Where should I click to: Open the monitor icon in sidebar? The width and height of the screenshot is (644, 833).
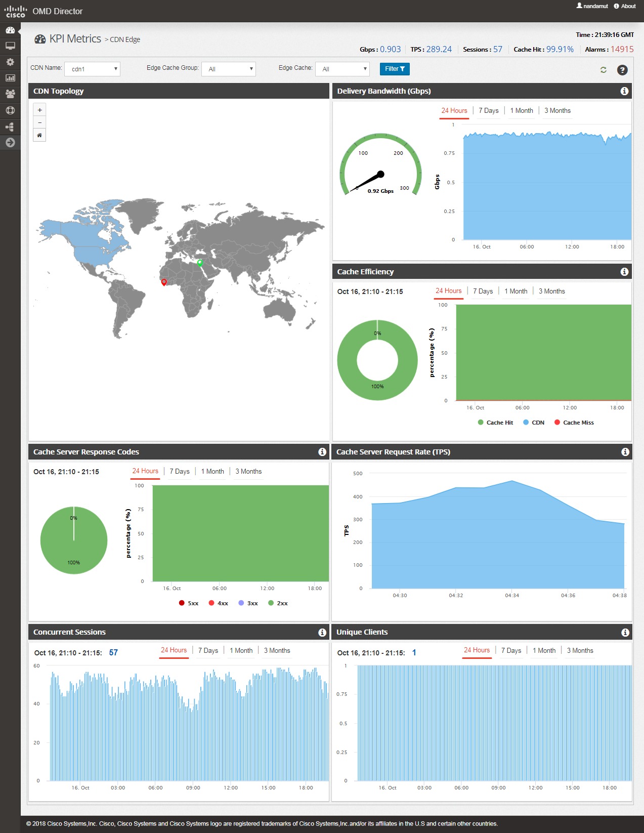coord(10,46)
